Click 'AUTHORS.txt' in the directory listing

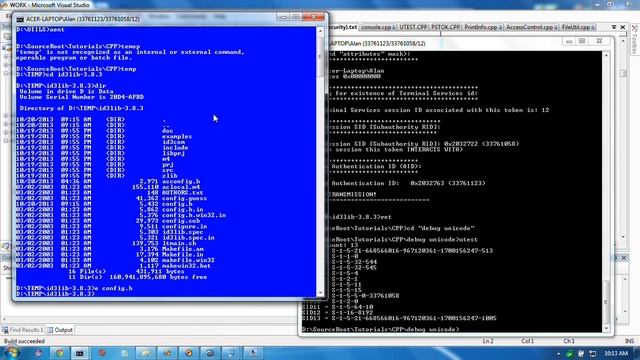[x=182, y=193]
